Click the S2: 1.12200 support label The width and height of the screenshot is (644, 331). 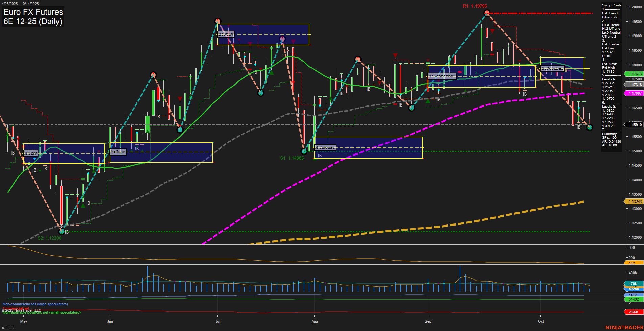(49, 238)
